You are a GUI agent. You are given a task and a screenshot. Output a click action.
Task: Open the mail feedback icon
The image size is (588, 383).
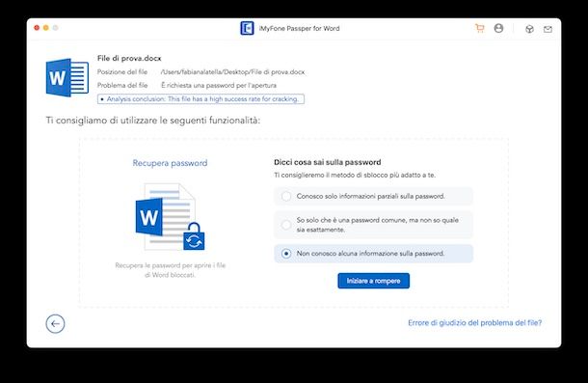pos(548,29)
